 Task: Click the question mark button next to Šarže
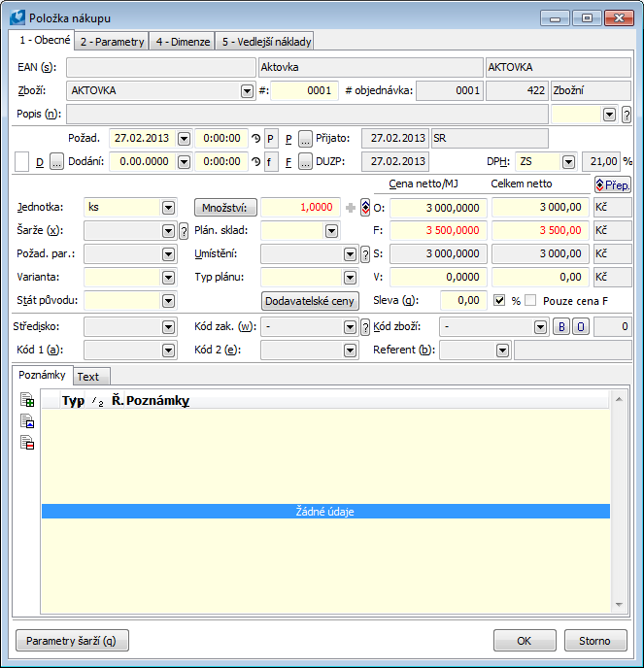coord(184,231)
